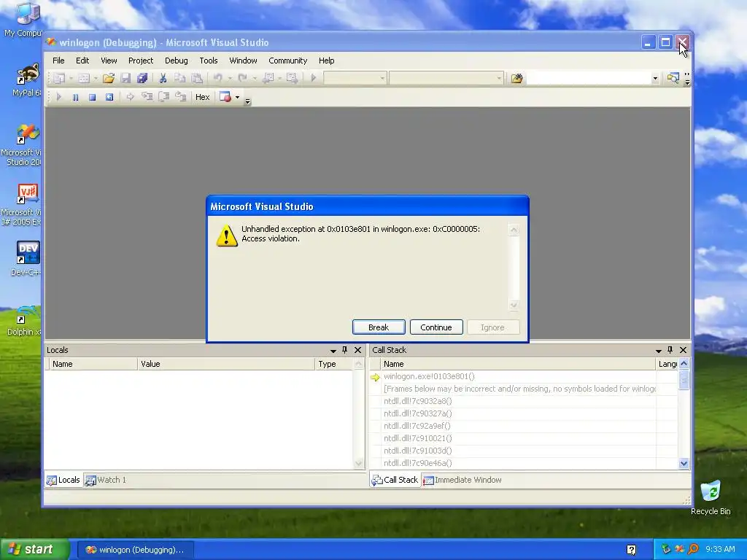Viewport: 747px width, 560px height.
Task: Close the Locals panel
Action: 357,350
